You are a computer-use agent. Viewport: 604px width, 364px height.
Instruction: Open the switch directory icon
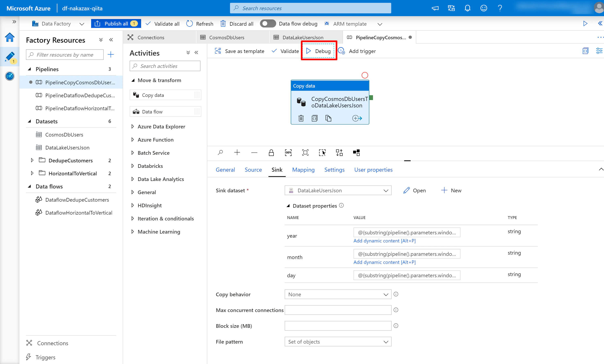coord(451,8)
